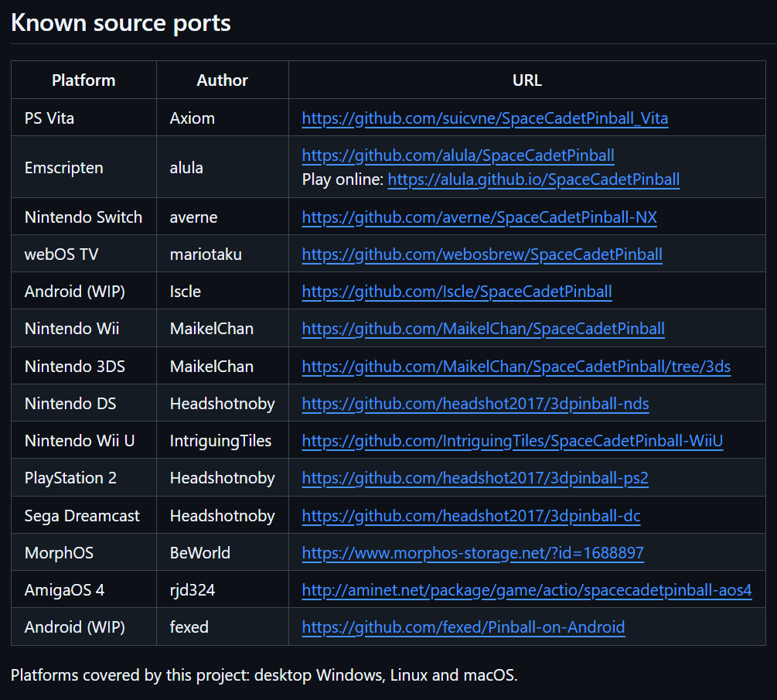Click the author name BeWorld
Image resolution: width=777 pixels, height=700 pixels.
(199, 553)
